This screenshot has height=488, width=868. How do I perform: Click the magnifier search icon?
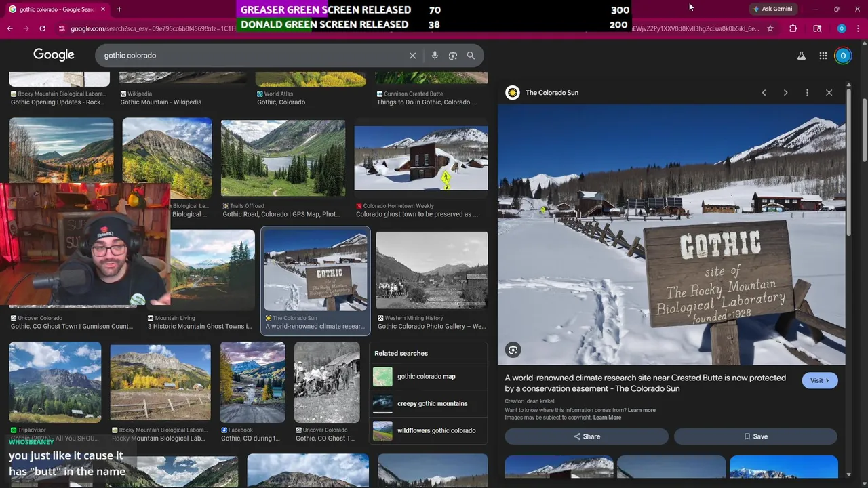pyautogui.click(x=471, y=56)
